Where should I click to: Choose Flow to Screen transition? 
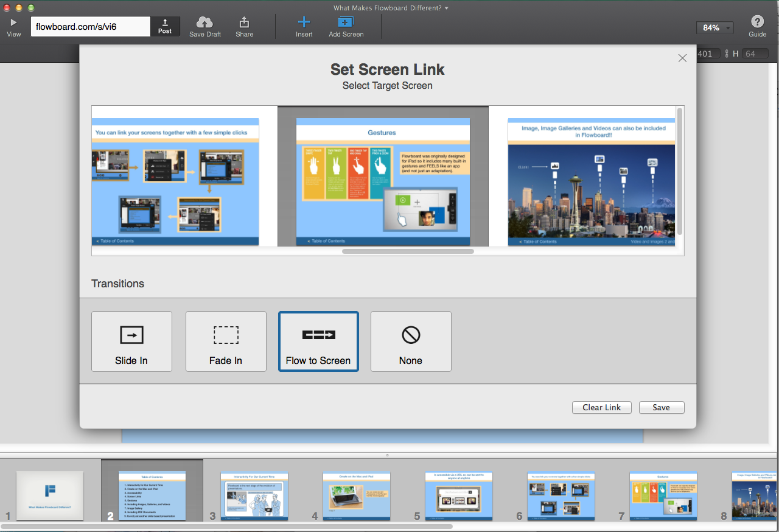pos(318,341)
